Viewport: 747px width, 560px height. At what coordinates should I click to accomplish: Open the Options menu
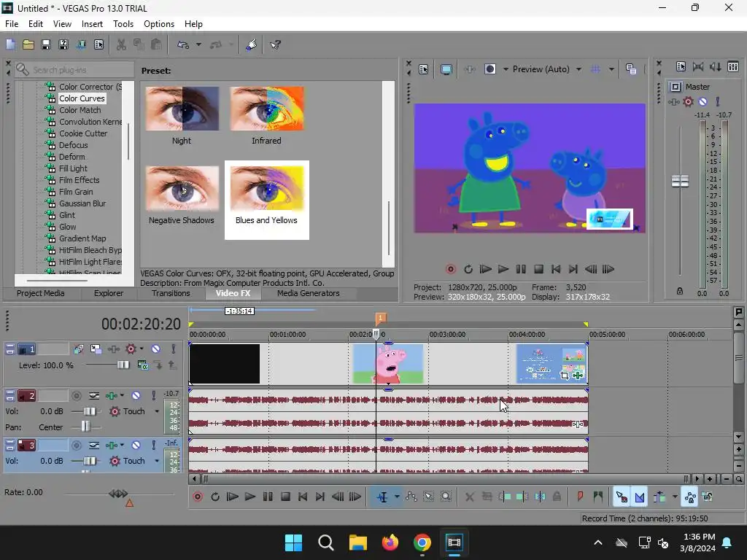[158, 24]
